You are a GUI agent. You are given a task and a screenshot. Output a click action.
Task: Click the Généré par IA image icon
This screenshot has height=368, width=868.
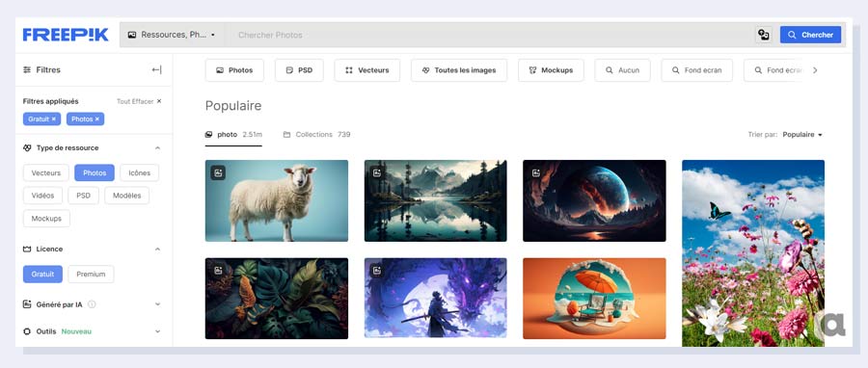(27, 303)
